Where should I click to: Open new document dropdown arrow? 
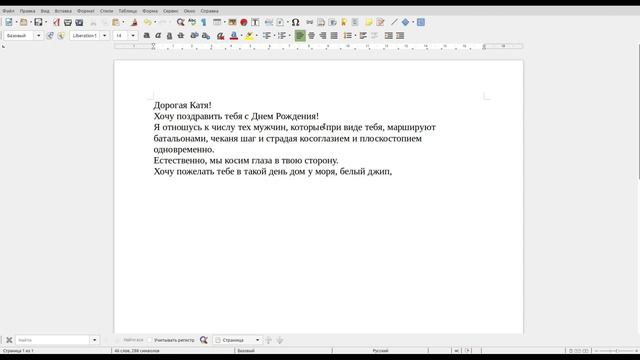(16, 22)
